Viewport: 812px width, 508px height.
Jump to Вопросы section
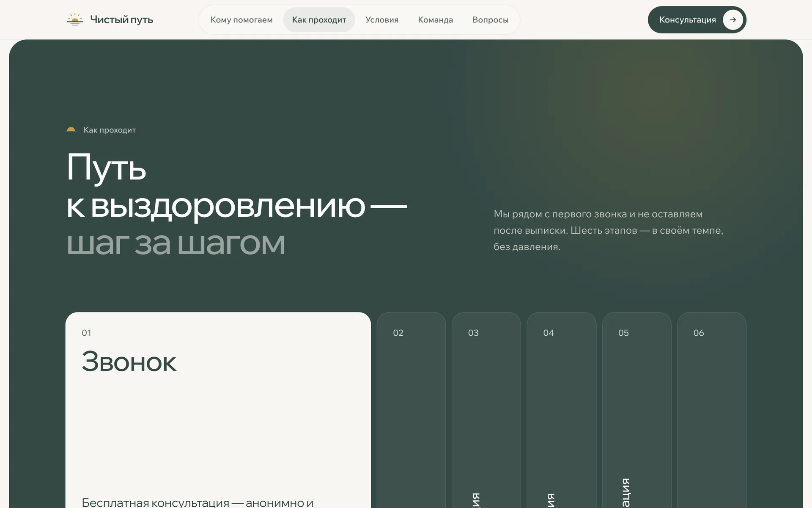(490, 20)
